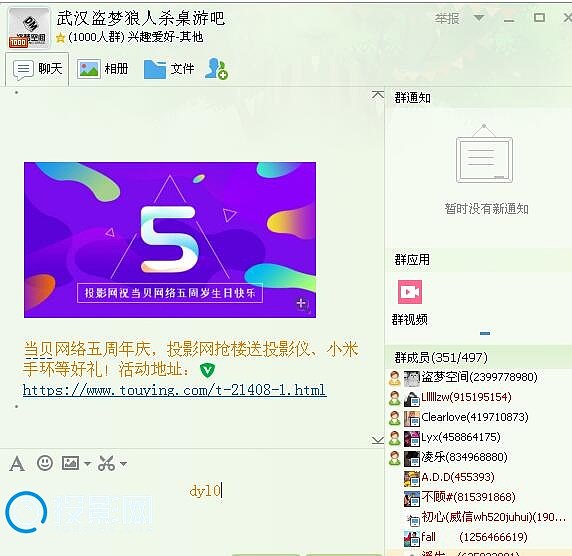Click the 群应用 header
This screenshot has height=556, width=572.
coord(412,260)
